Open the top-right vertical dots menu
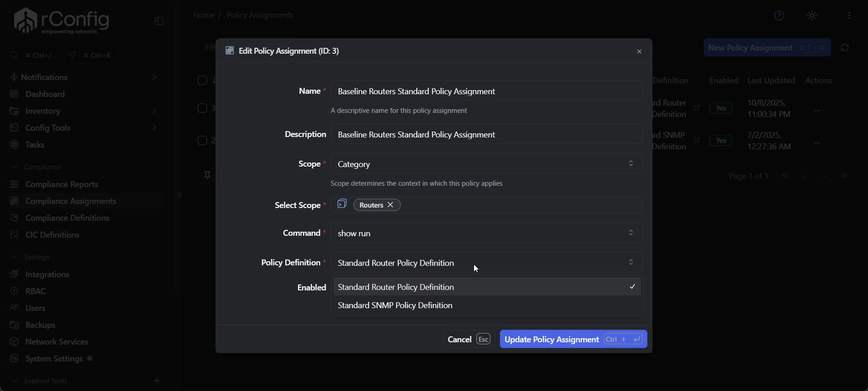Screen dimensions: 868x391 849,15
